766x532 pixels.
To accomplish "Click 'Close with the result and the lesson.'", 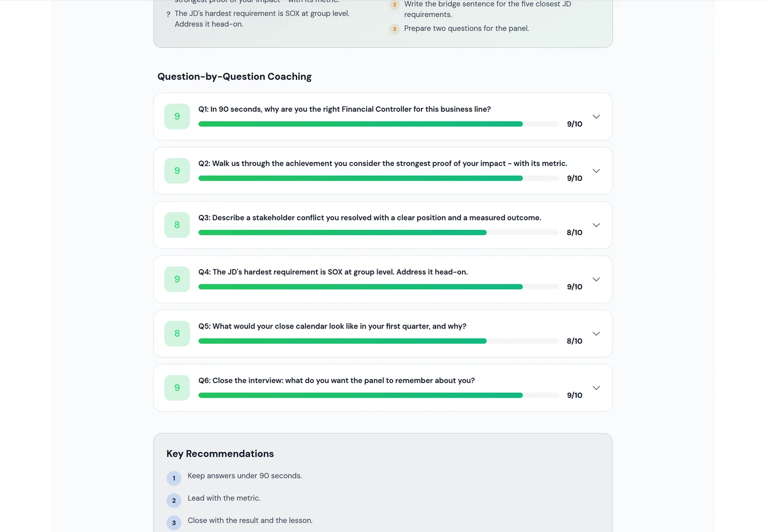I will pos(250,521).
